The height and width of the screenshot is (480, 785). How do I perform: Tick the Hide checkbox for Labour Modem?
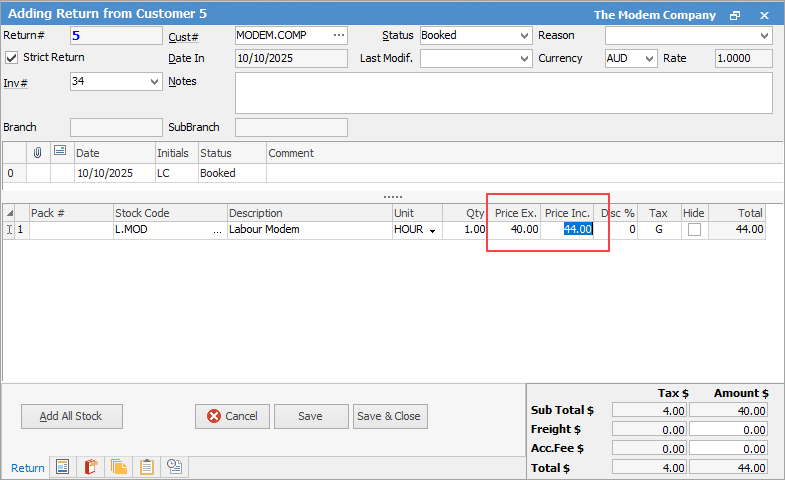(x=694, y=230)
